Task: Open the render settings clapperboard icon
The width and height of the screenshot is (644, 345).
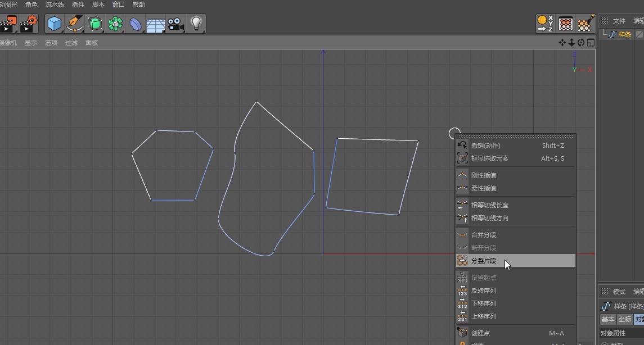Action: [29, 24]
